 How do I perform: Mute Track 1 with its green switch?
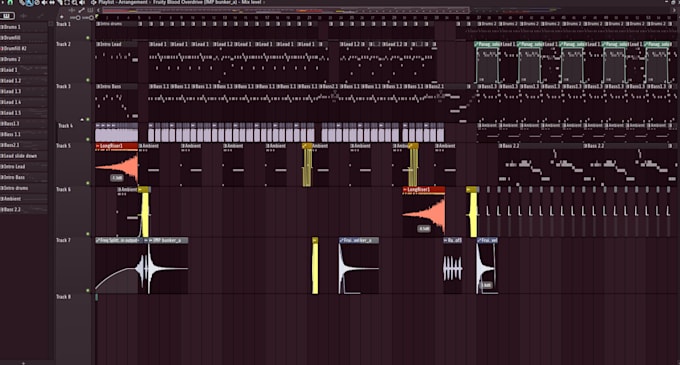point(88,38)
